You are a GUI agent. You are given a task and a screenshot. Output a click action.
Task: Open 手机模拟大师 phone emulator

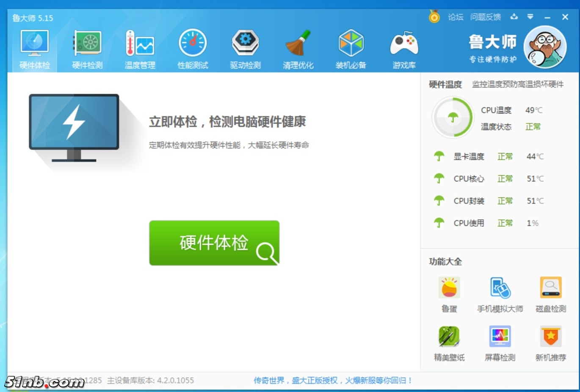tap(500, 294)
